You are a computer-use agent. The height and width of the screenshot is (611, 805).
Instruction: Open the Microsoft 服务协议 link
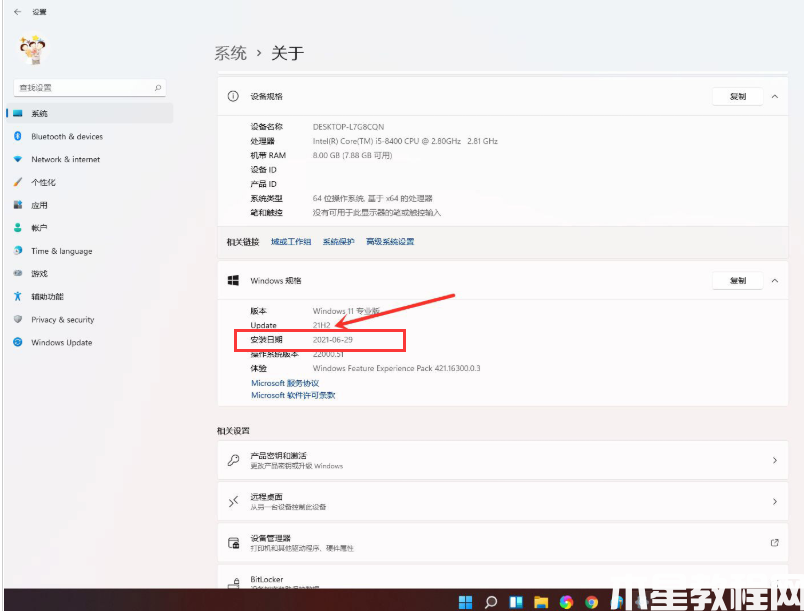[285, 383]
